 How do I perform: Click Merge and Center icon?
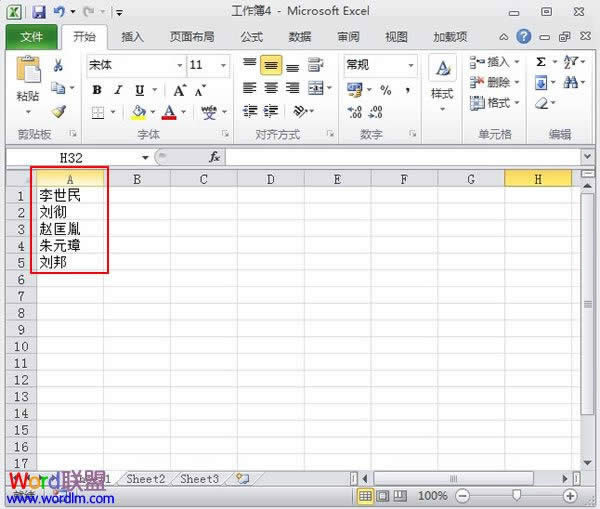[316, 88]
